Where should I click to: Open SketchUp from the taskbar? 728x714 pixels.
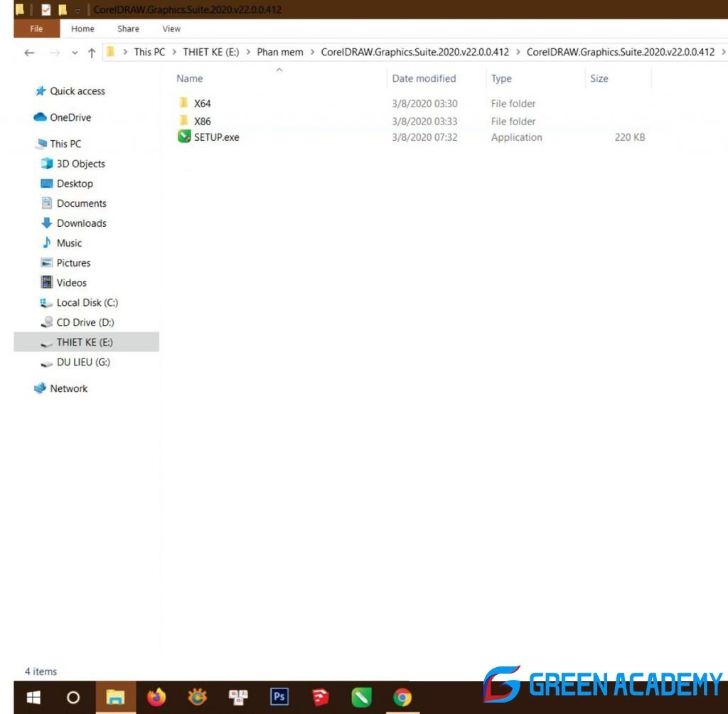[x=321, y=698]
